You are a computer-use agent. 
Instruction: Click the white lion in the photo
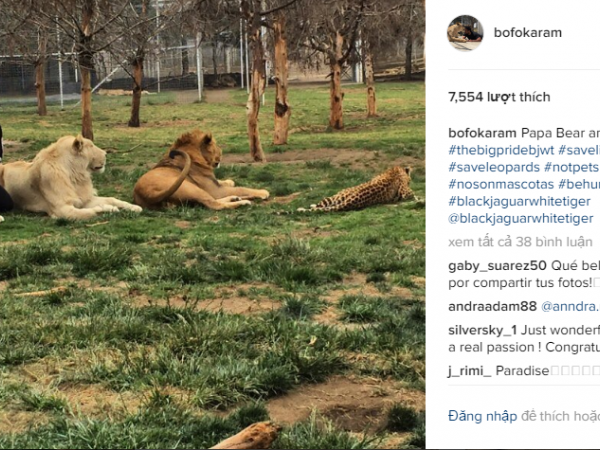[65, 178]
